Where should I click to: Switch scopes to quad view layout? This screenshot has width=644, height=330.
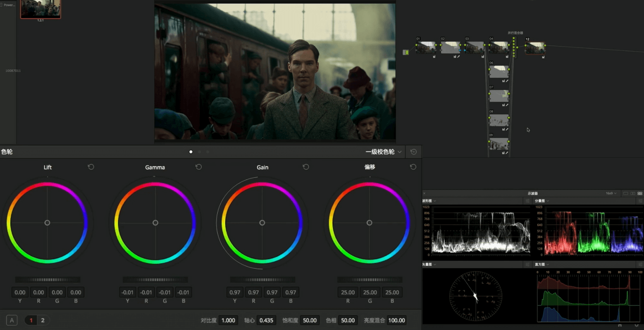click(640, 193)
